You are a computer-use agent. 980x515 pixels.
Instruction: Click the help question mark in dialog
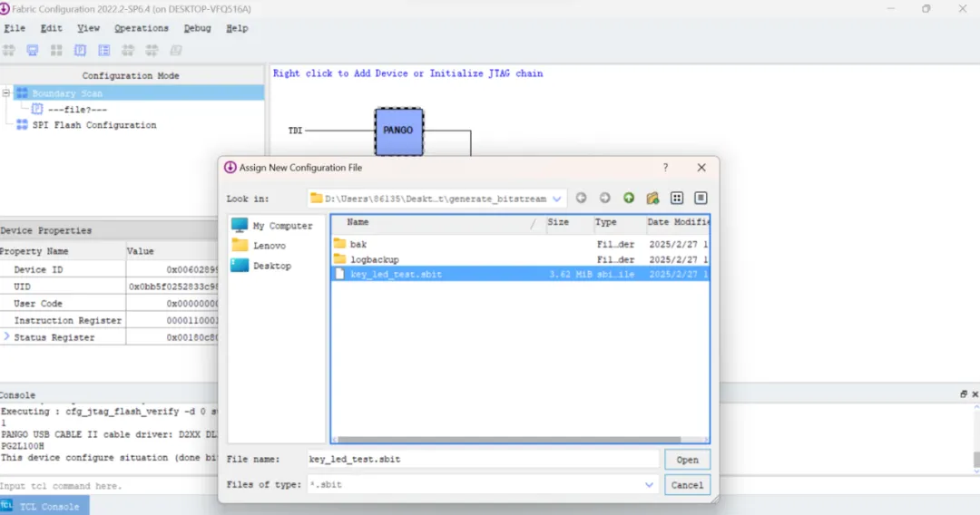click(666, 168)
